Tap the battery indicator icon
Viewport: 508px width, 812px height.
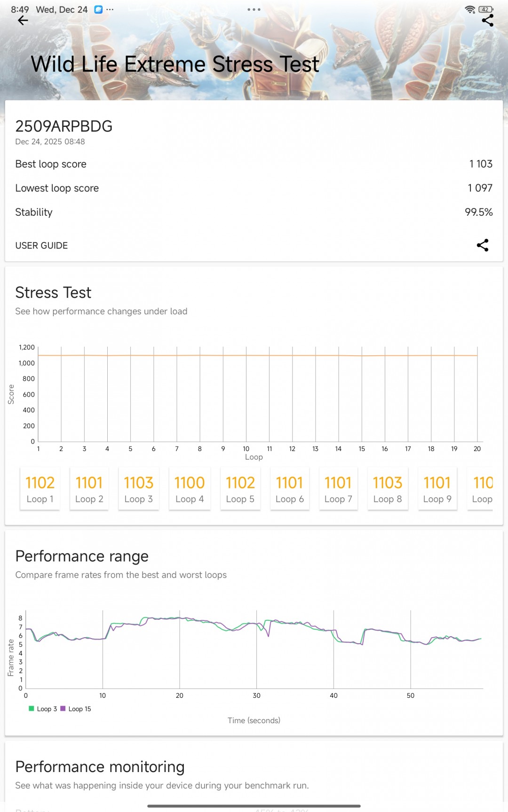point(485,9)
